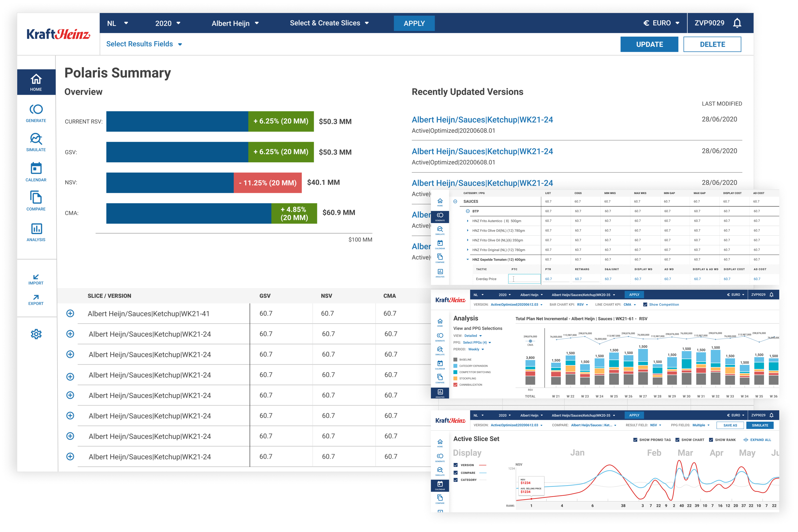
Task: Click the notification bell next to ZVP9029
Action: tap(737, 23)
